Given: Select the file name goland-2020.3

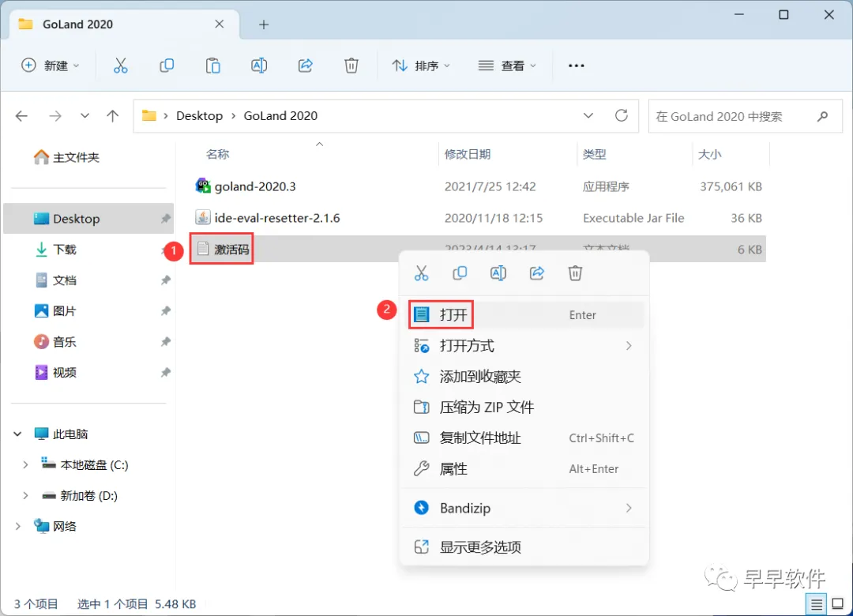Looking at the screenshot, I should pos(255,186).
